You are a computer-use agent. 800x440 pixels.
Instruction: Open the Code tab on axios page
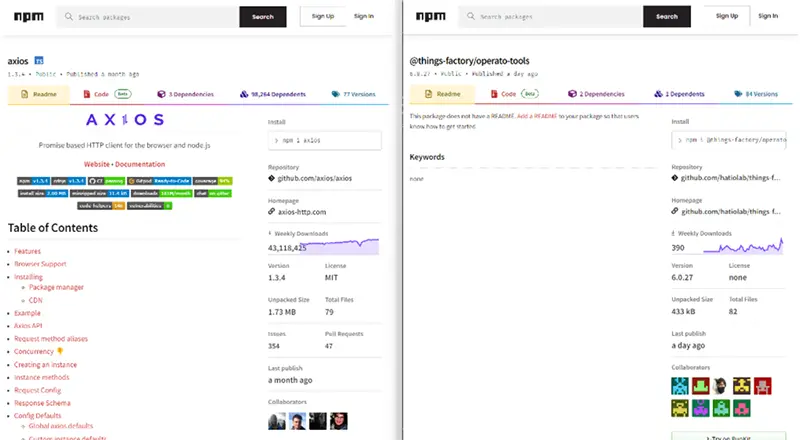(107, 94)
